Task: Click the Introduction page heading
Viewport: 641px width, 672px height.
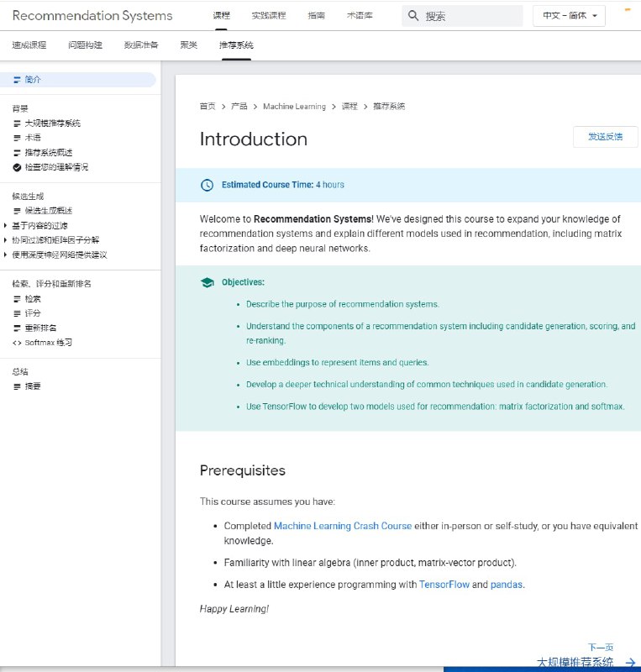Action: coord(254,139)
